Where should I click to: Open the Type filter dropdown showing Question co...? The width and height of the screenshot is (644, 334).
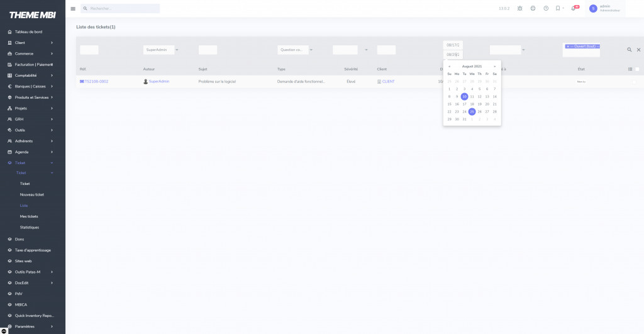click(295, 50)
